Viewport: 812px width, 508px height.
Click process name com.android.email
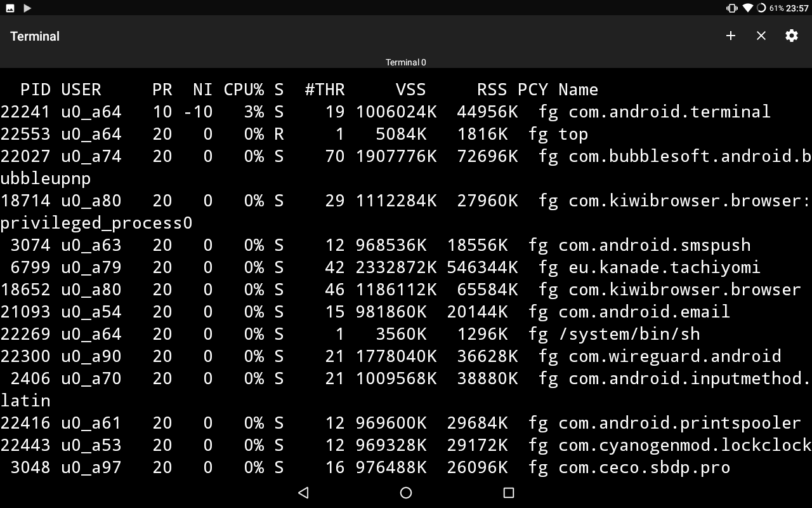tap(645, 312)
